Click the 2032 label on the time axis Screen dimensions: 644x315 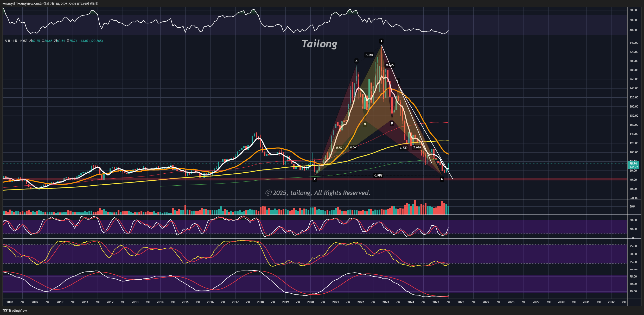pyautogui.click(x=611, y=302)
